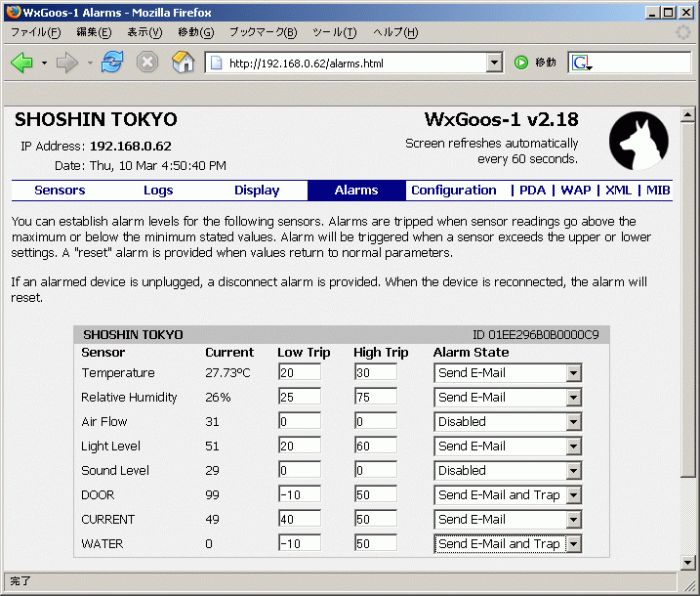Screen dimensions: 700x596
Task: Follow the XML link
Action: coord(618,191)
